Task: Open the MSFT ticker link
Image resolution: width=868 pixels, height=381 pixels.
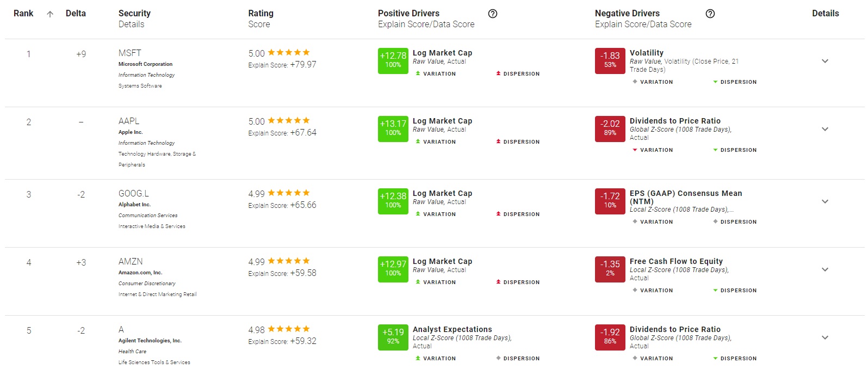Action: pyautogui.click(x=130, y=53)
